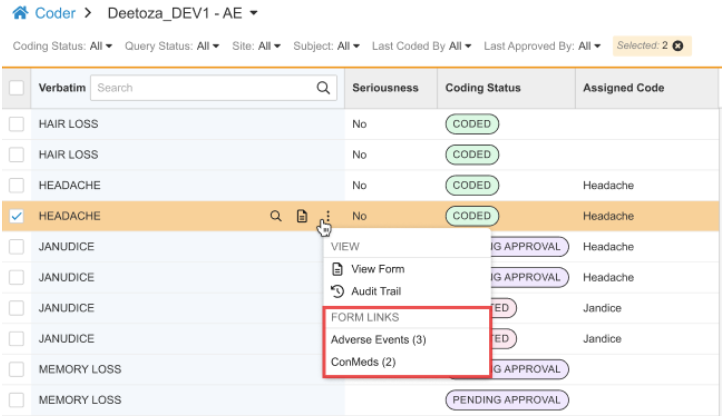Click magnifier icon on selected HEADACHE row
722x416 pixels.
coord(276,216)
